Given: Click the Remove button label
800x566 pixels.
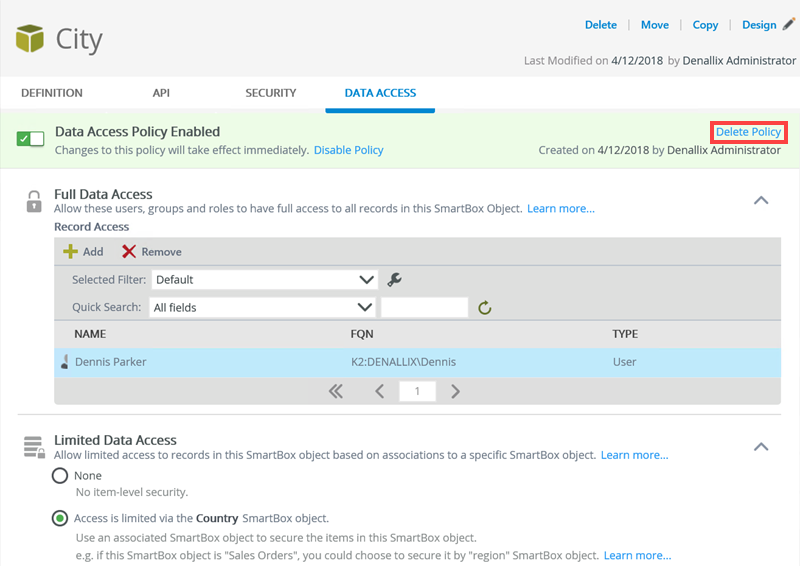Looking at the screenshot, I should click(161, 252).
